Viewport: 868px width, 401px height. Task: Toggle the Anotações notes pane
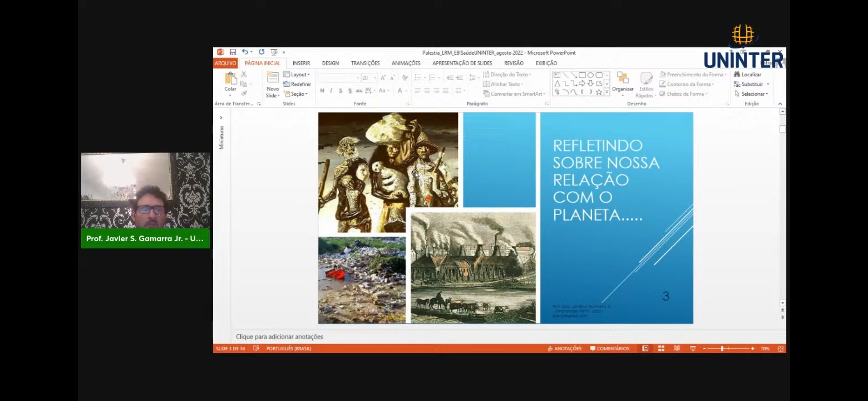point(565,349)
